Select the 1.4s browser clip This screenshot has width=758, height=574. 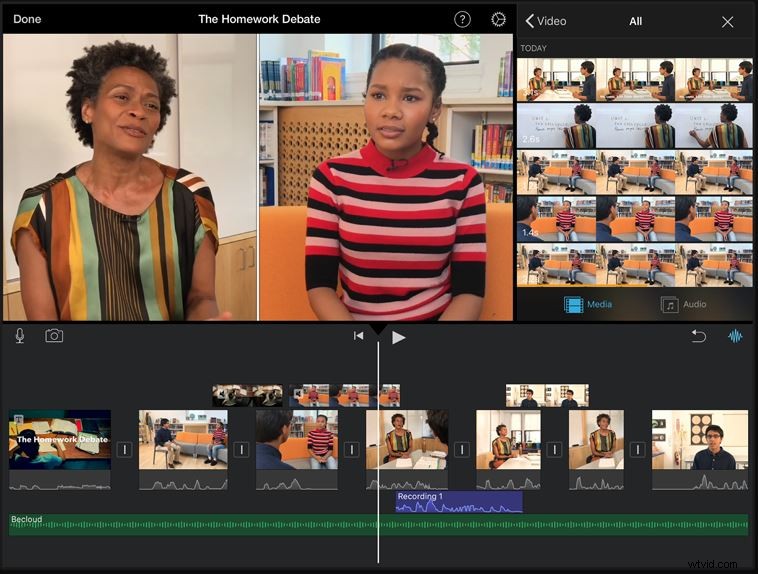pyautogui.click(x=635, y=219)
